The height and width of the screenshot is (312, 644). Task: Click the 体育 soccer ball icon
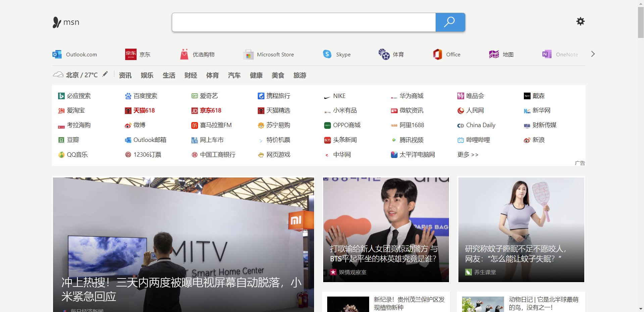[x=384, y=54]
